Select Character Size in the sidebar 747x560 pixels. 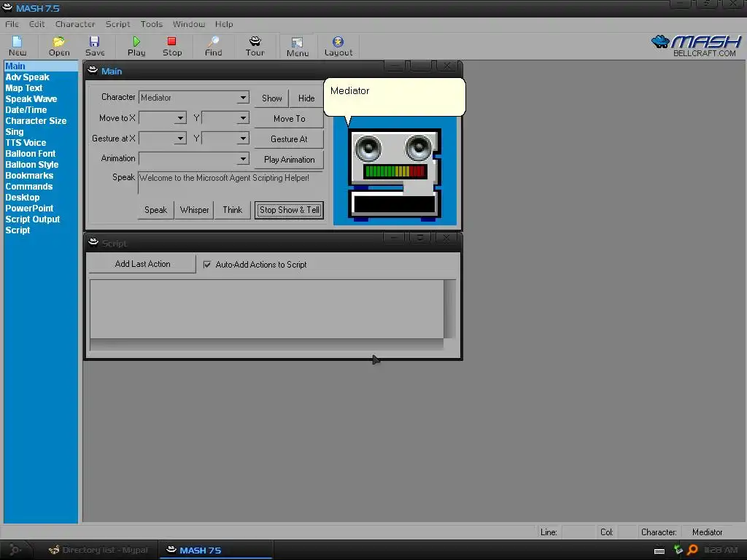(x=36, y=121)
